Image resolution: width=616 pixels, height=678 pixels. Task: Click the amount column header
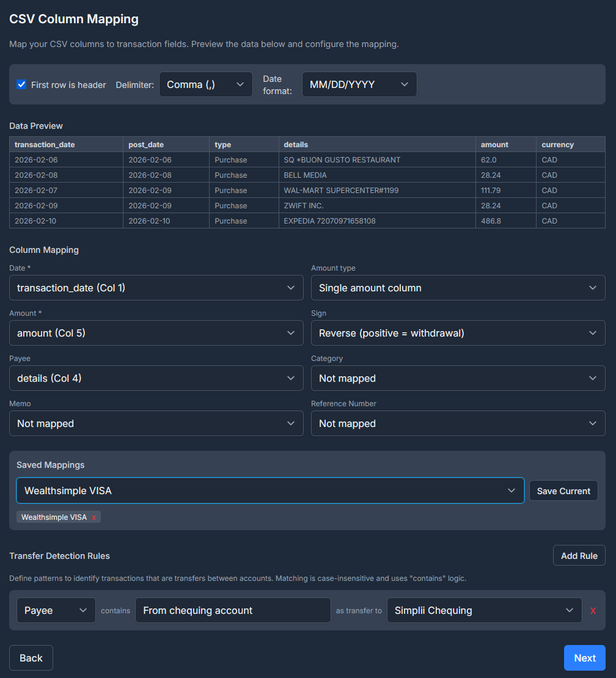[x=505, y=144]
